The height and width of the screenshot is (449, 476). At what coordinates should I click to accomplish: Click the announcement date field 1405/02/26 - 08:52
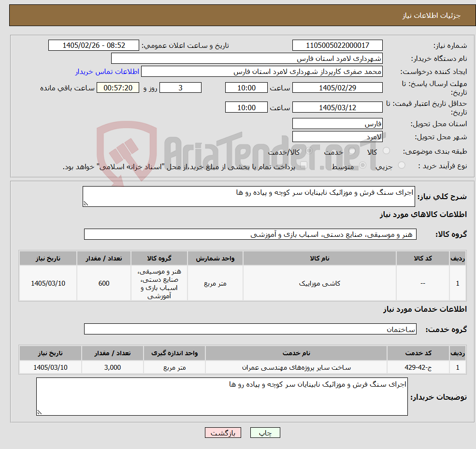tap(93, 45)
